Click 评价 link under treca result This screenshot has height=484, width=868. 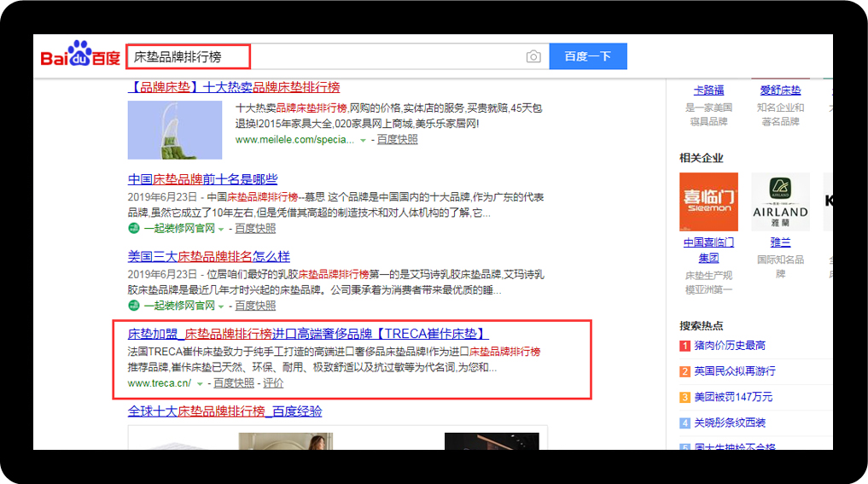tap(273, 383)
